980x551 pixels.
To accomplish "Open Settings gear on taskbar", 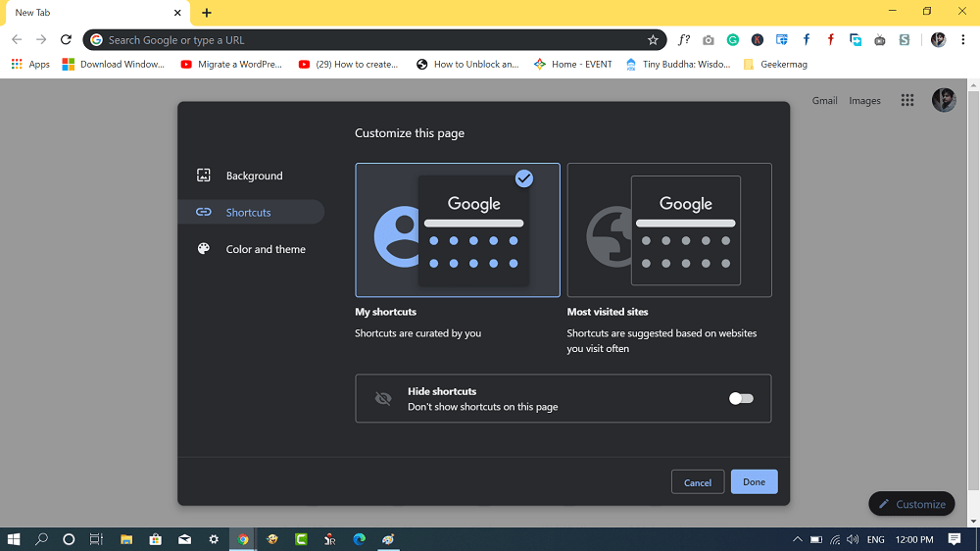I will (x=214, y=539).
